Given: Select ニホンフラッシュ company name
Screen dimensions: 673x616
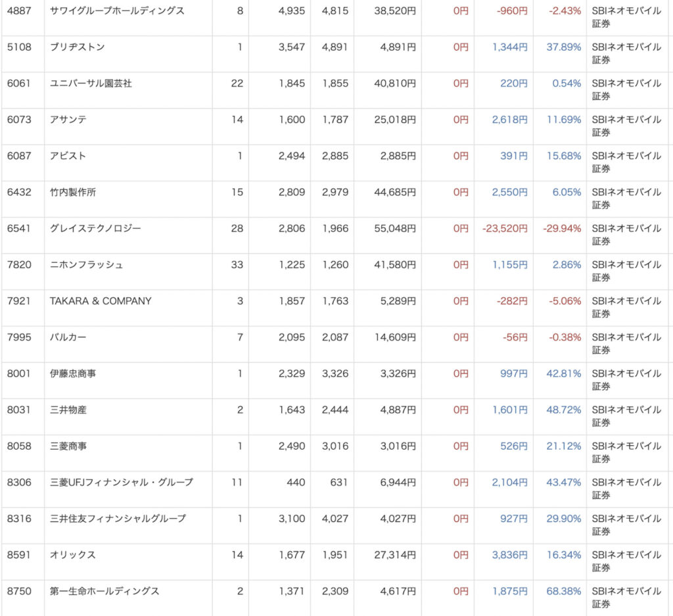Looking at the screenshot, I should pyautogui.click(x=86, y=264).
